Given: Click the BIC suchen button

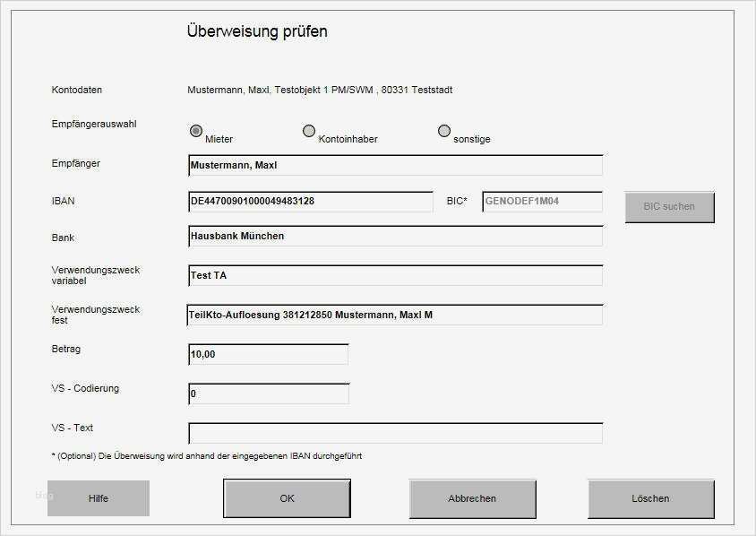Looking at the screenshot, I should coord(669,206).
